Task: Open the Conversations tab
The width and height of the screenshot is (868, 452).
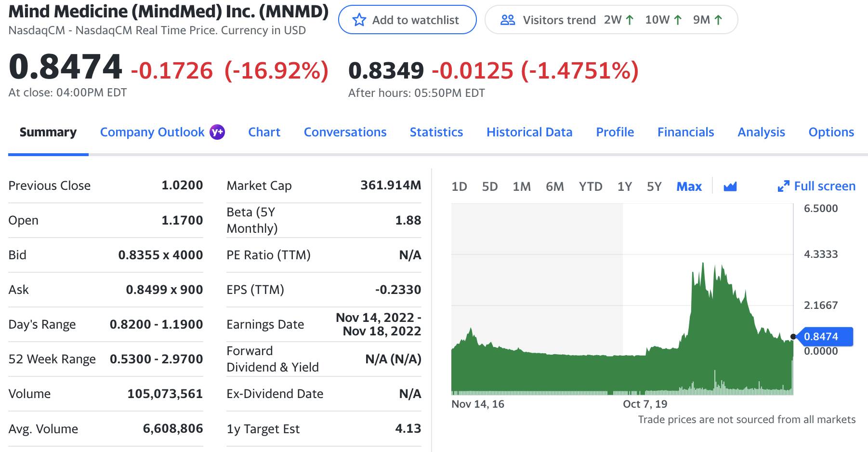Action: coord(345,132)
